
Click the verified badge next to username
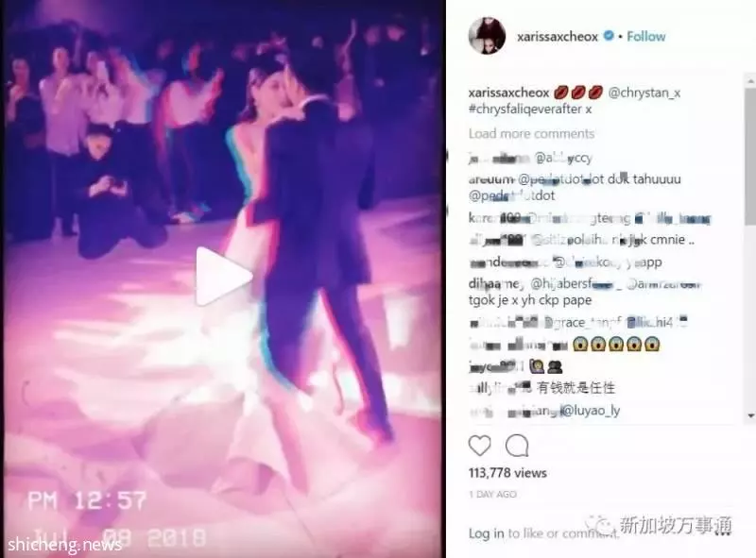(x=609, y=36)
